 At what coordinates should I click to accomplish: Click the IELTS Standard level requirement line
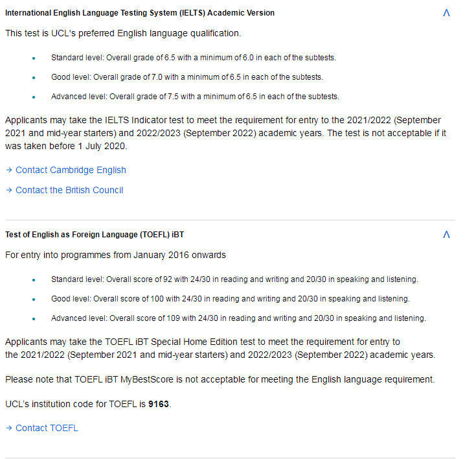pos(194,58)
